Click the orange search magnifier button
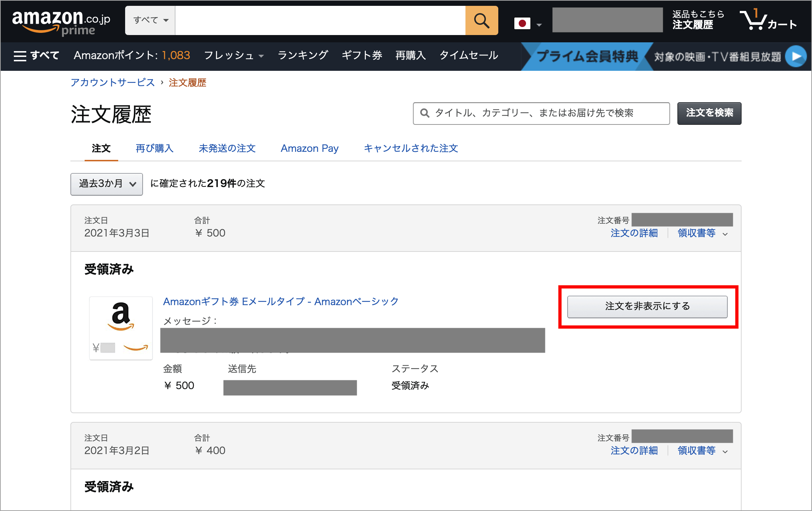The width and height of the screenshot is (812, 511). 482,21
